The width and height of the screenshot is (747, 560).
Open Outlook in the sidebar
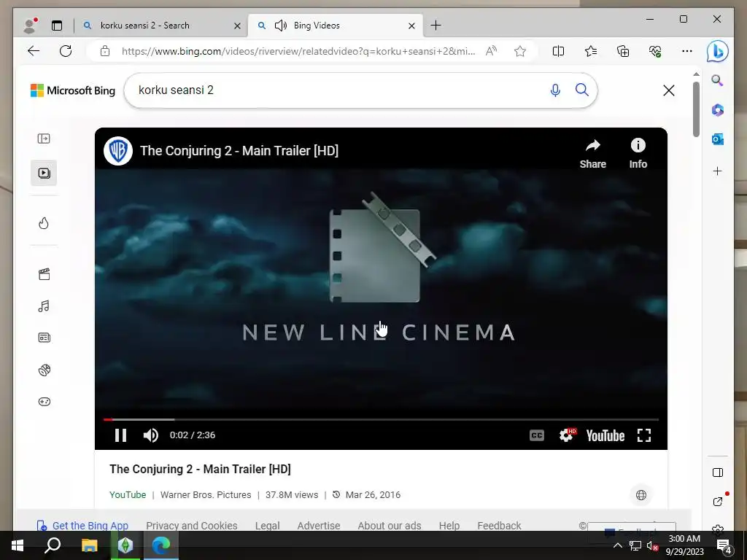718,139
